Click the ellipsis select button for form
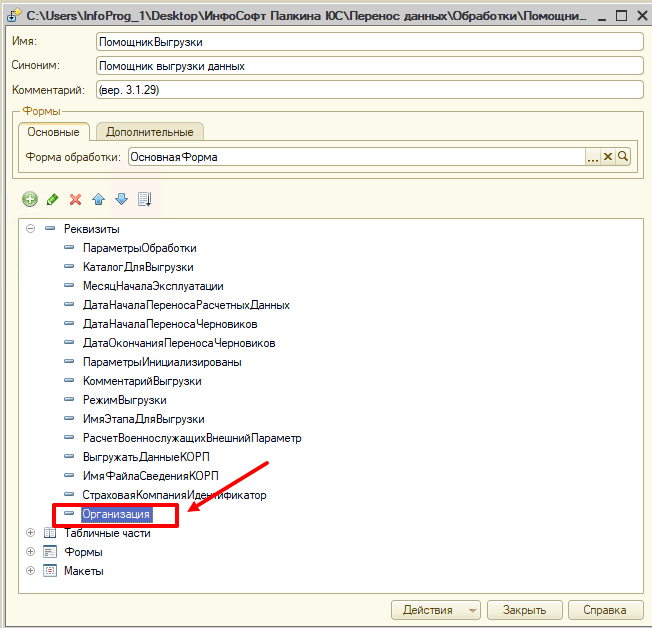This screenshot has width=652, height=628. (592, 157)
